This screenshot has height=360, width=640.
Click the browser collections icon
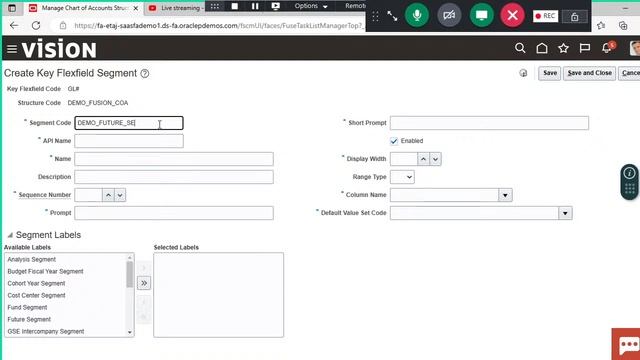tap(623, 25)
